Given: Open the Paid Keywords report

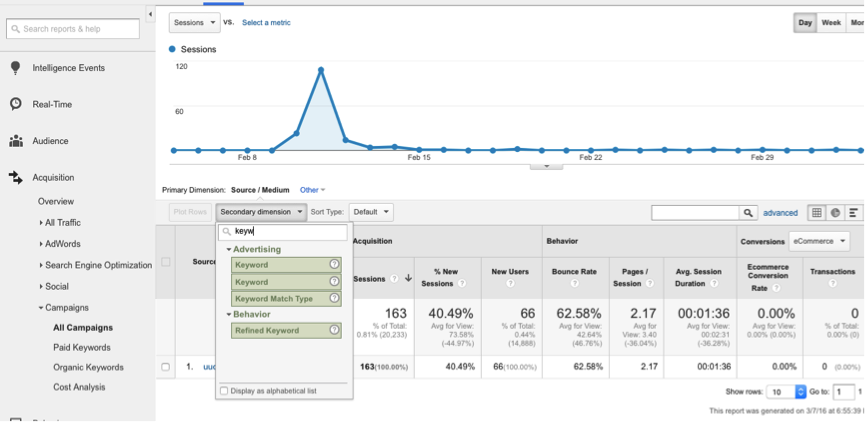Looking at the screenshot, I should tap(82, 348).
